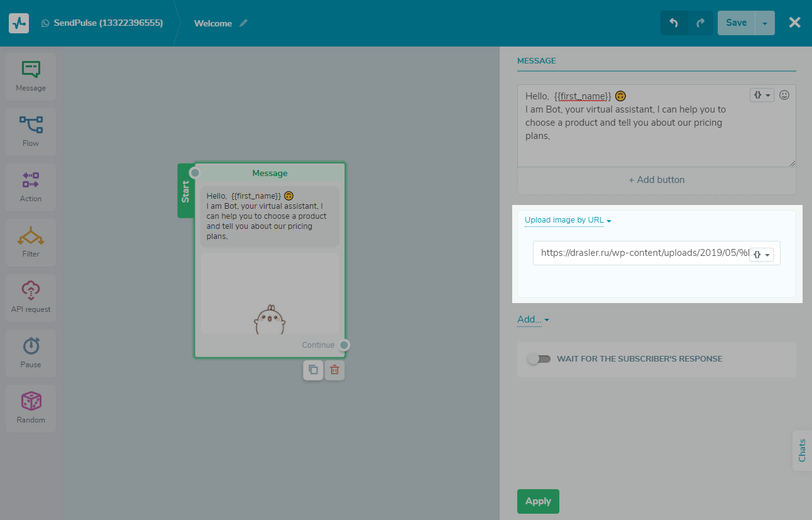Save the chatbot flow
The width and height of the screenshot is (812, 520).
(x=736, y=23)
